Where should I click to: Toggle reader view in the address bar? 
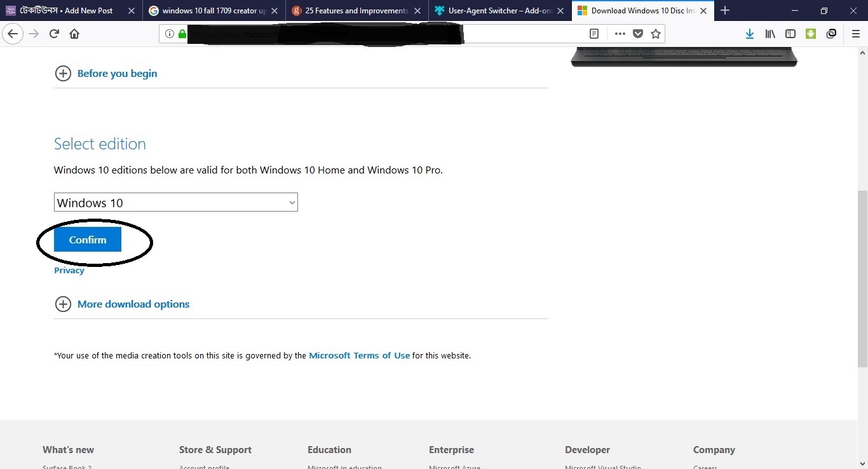tap(594, 34)
